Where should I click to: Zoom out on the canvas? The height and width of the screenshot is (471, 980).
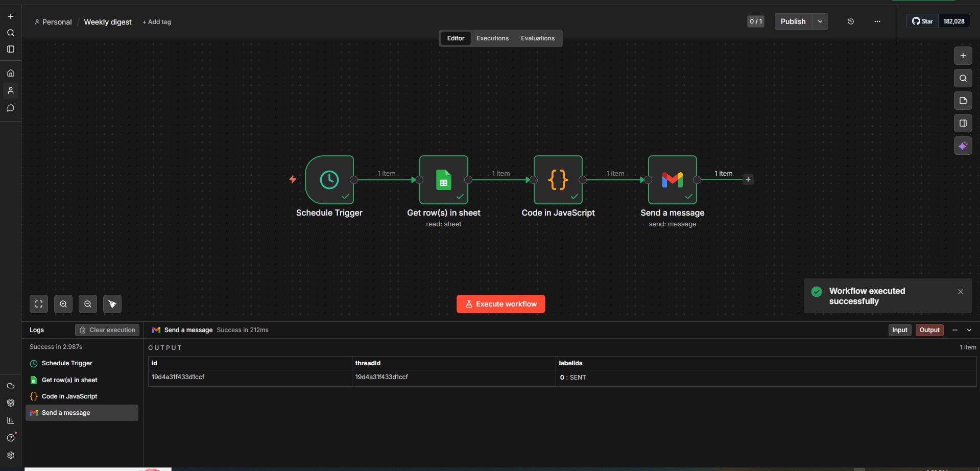[87, 303]
